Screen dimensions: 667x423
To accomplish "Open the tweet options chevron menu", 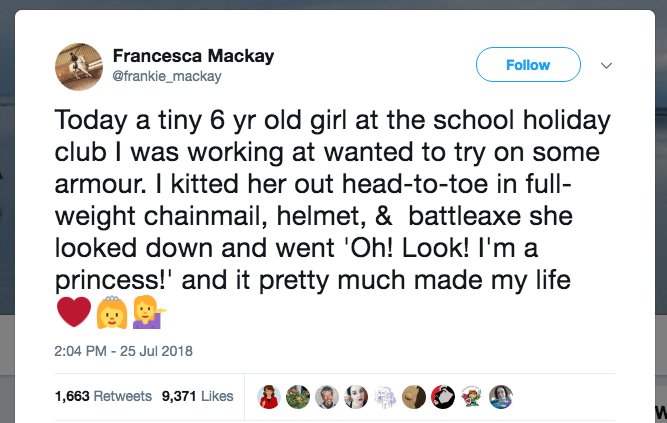I will [605, 65].
